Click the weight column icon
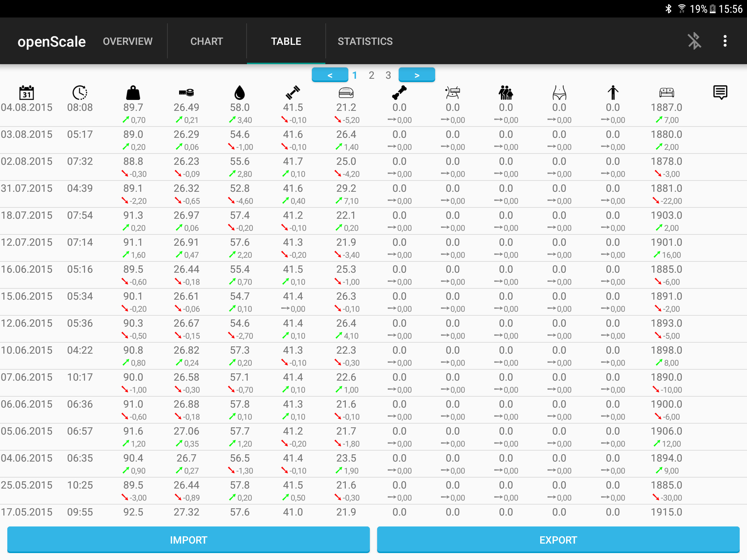Viewport: 747px width, 560px height. click(x=133, y=93)
